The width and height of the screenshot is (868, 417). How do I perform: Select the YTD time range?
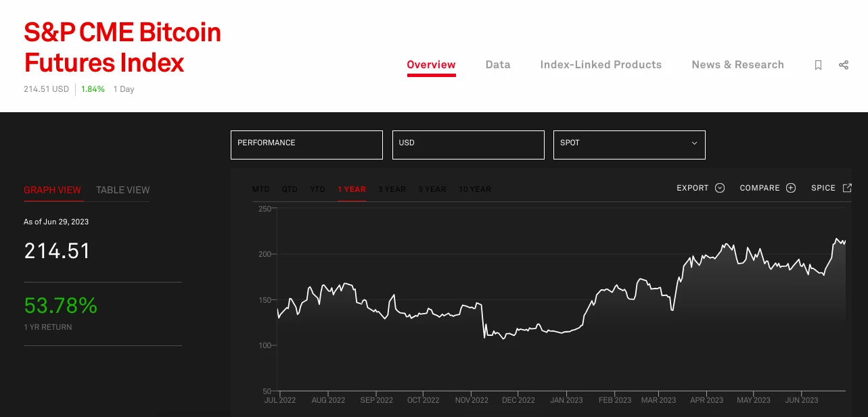317,189
